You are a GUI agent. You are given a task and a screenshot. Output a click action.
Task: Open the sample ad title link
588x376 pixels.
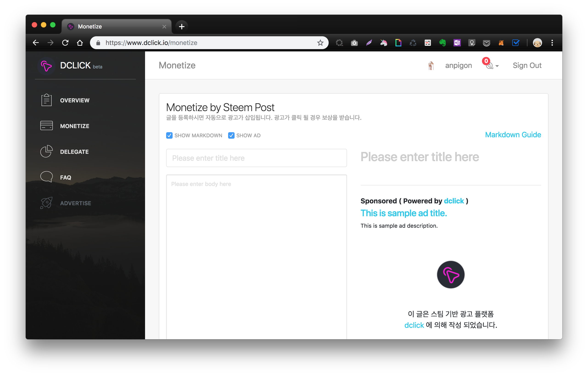pyautogui.click(x=403, y=213)
